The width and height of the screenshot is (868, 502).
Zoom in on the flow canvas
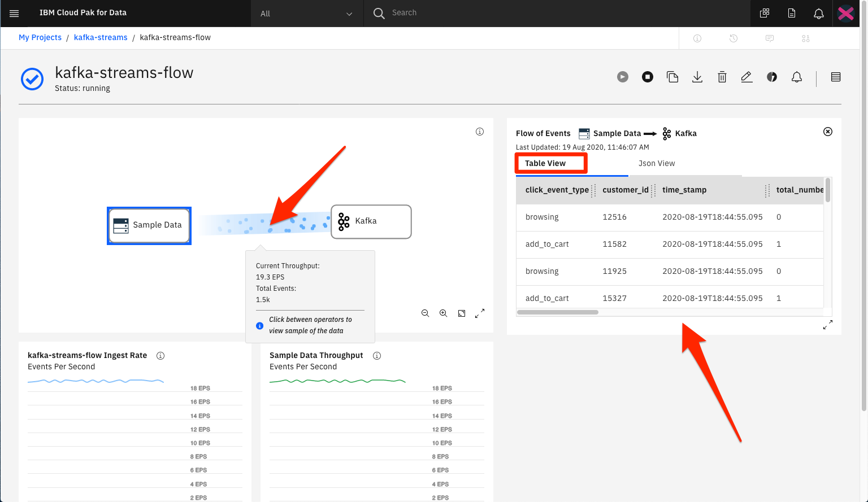click(x=444, y=313)
